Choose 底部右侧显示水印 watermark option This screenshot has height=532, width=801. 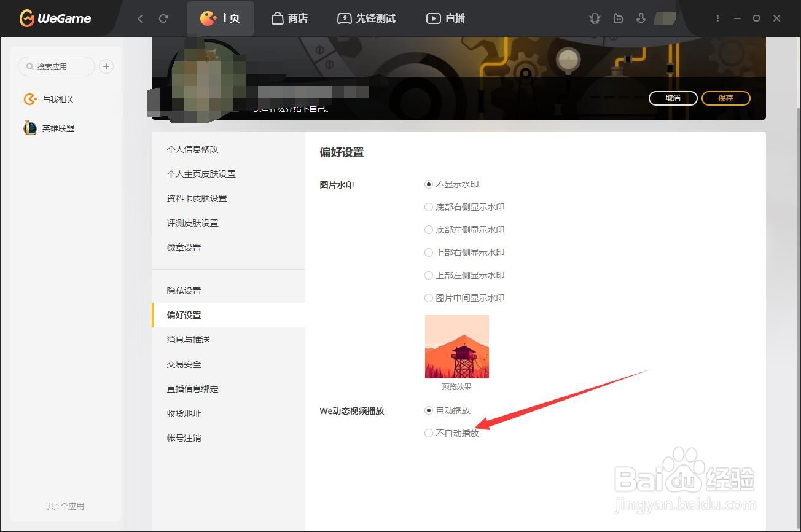465,207
